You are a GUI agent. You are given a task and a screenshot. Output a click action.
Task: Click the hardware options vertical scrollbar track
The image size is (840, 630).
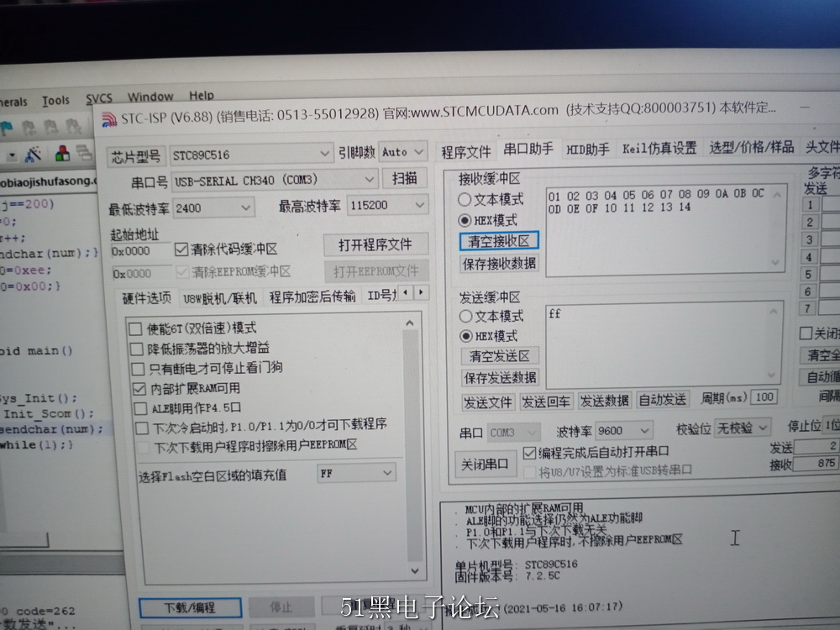coord(412,446)
